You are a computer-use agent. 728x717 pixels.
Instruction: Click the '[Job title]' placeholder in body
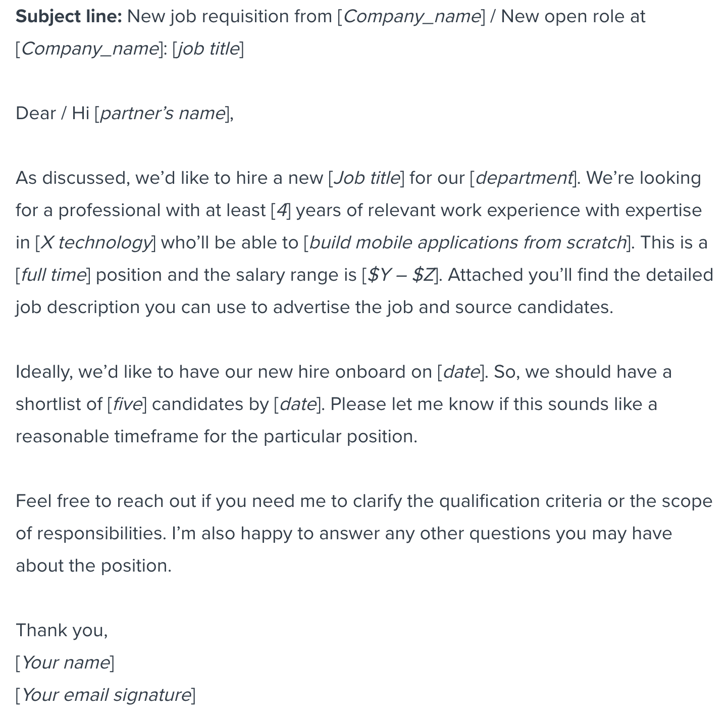click(366, 178)
